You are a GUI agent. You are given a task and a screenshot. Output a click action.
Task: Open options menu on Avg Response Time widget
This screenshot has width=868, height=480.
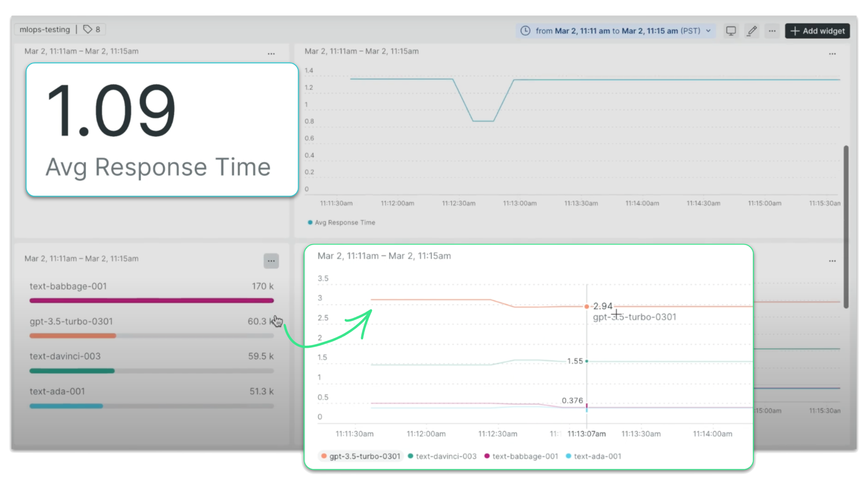click(271, 54)
